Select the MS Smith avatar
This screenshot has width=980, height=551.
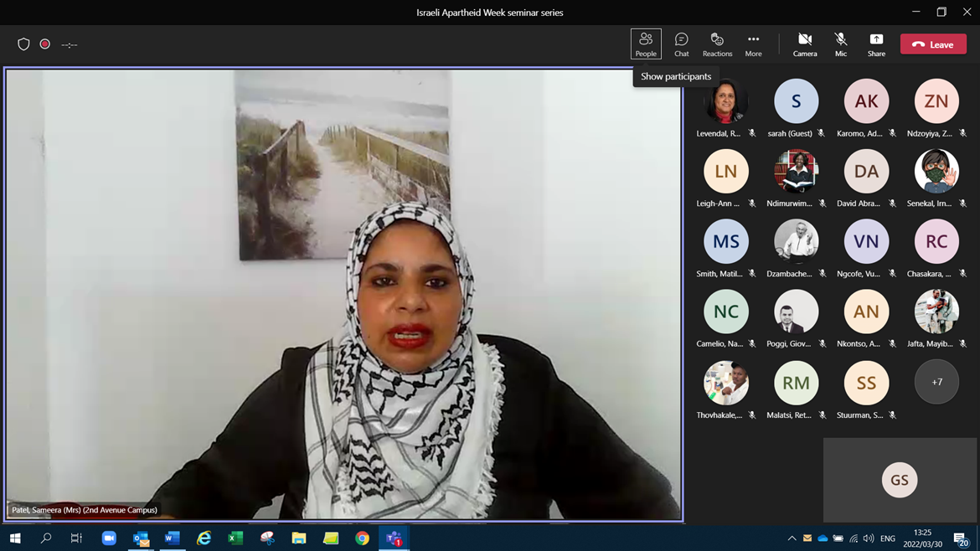pos(725,241)
